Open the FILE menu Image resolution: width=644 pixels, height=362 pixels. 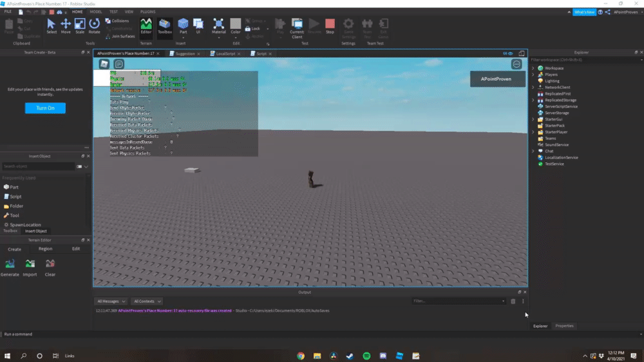8,12
